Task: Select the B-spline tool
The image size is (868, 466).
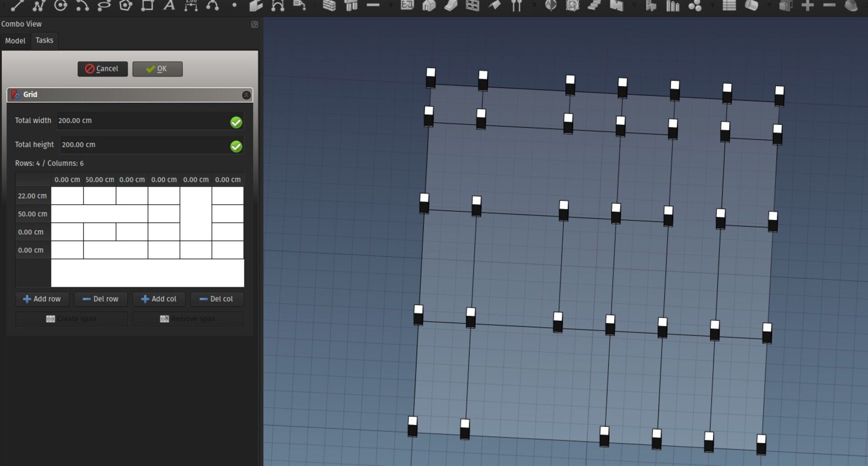Action: [212, 5]
